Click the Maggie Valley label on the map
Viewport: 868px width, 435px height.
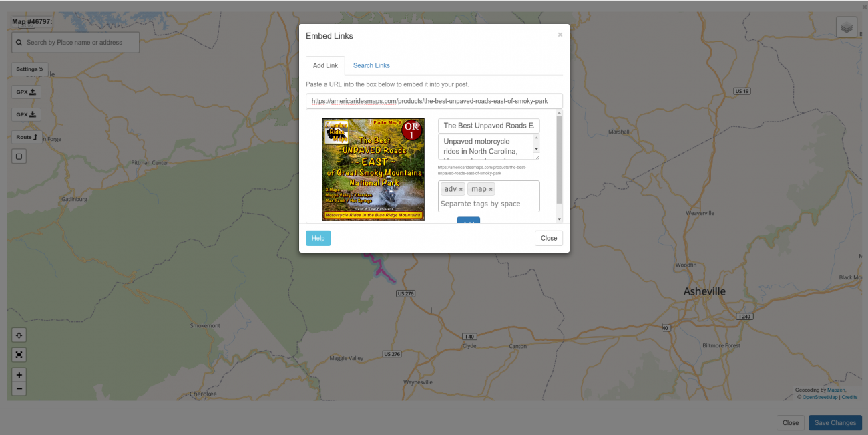coord(347,359)
